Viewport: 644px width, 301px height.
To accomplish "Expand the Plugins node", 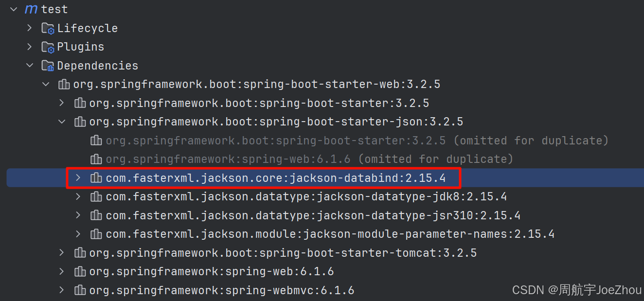I will (x=29, y=47).
